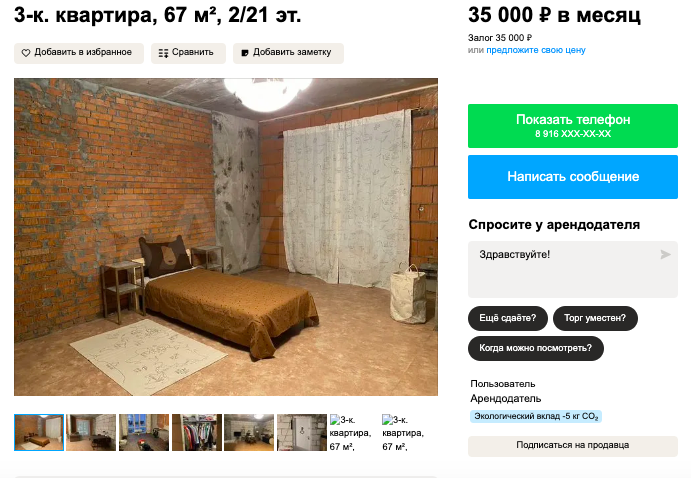This screenshot has height=478, width=691.
Task: Open предложите свою цену link
Action: tap(535, 50)
